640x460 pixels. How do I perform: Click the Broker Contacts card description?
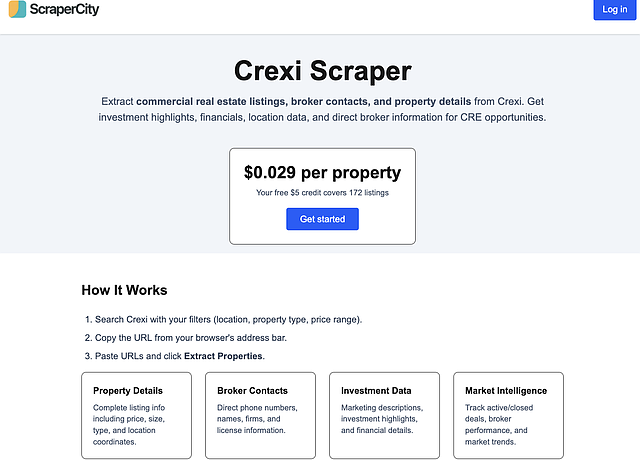click(258, 419)
